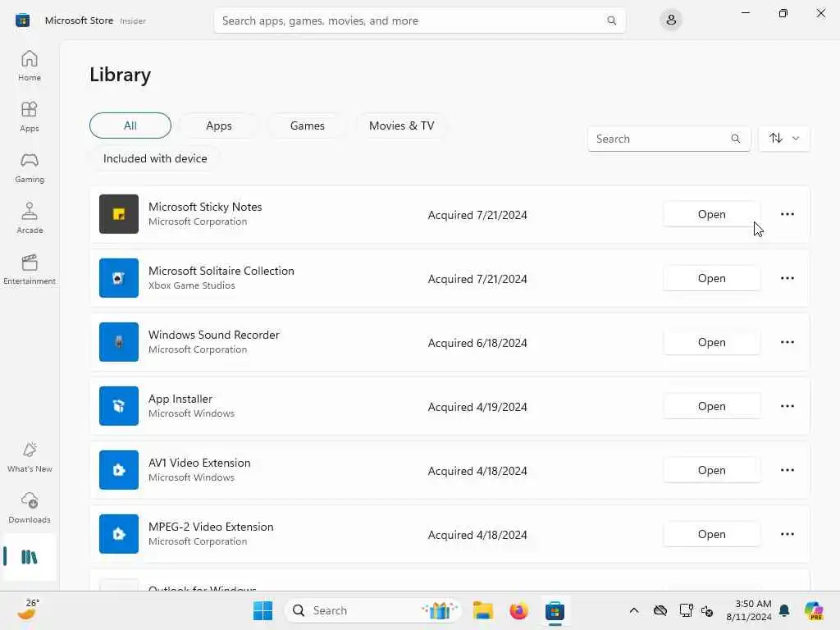Click the Microsoft Store logo icon

click(22, 21)
